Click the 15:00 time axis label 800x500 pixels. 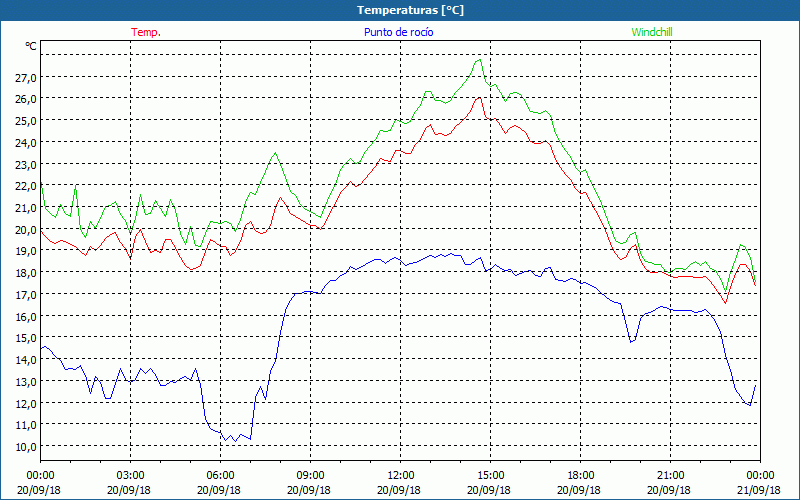coord(490,476)
